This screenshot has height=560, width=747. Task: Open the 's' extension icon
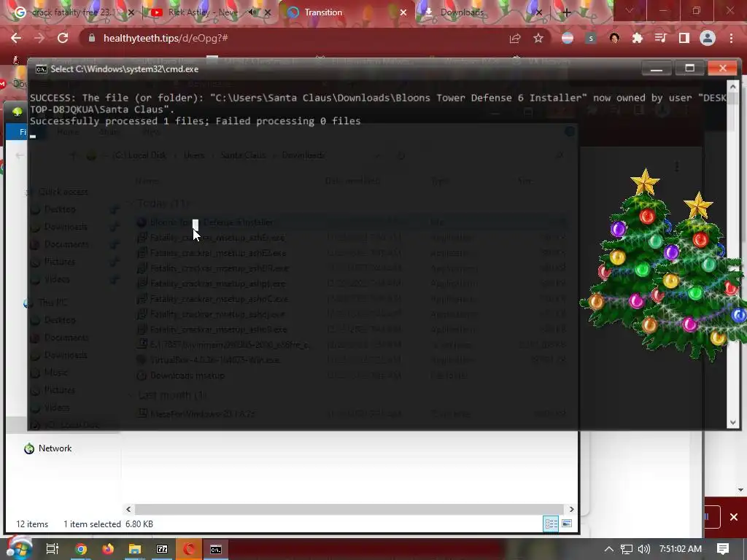pos(591,38)
